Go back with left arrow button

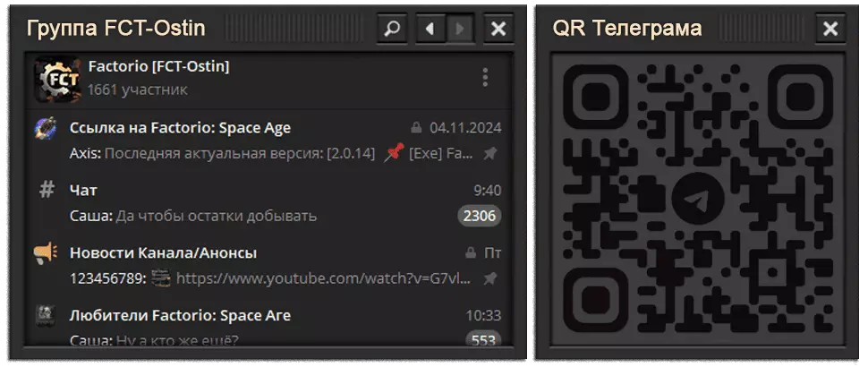(430, 29)
